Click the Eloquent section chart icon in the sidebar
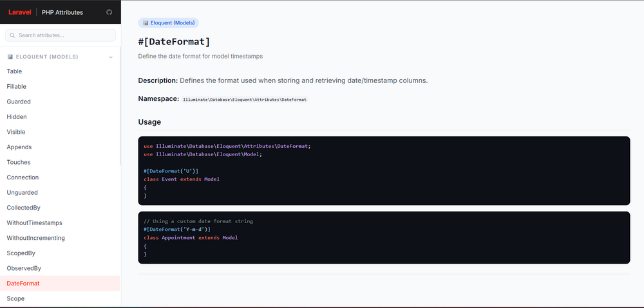This screenshot has height=308, width=644. pyautogui.click(x=10, y=57)
